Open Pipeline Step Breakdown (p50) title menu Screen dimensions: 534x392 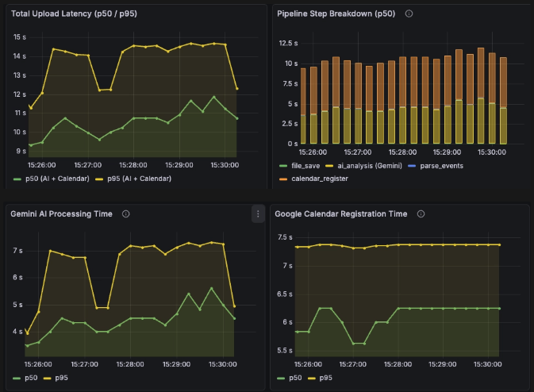coord(335,13)
